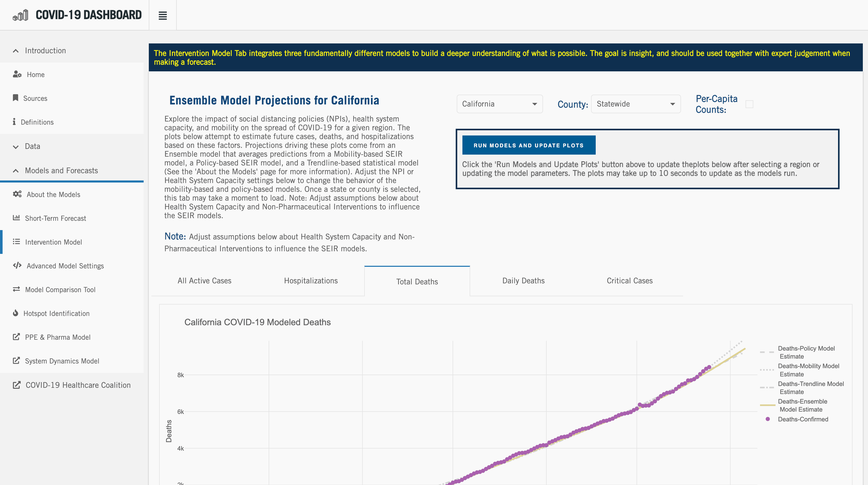
Task: Click the Definitions info icon
Action: click(x=14, y=122)
